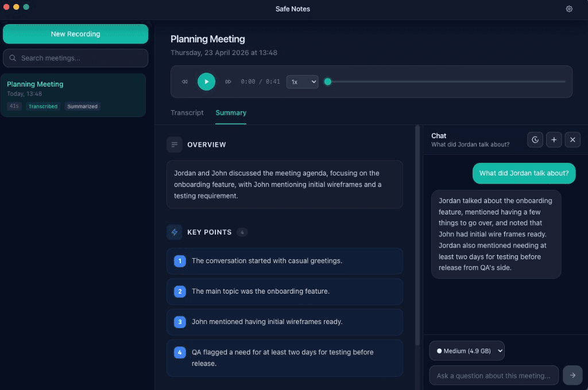Click the KEY POINTS section heading
588x390 pixels.
click(209, 232)
